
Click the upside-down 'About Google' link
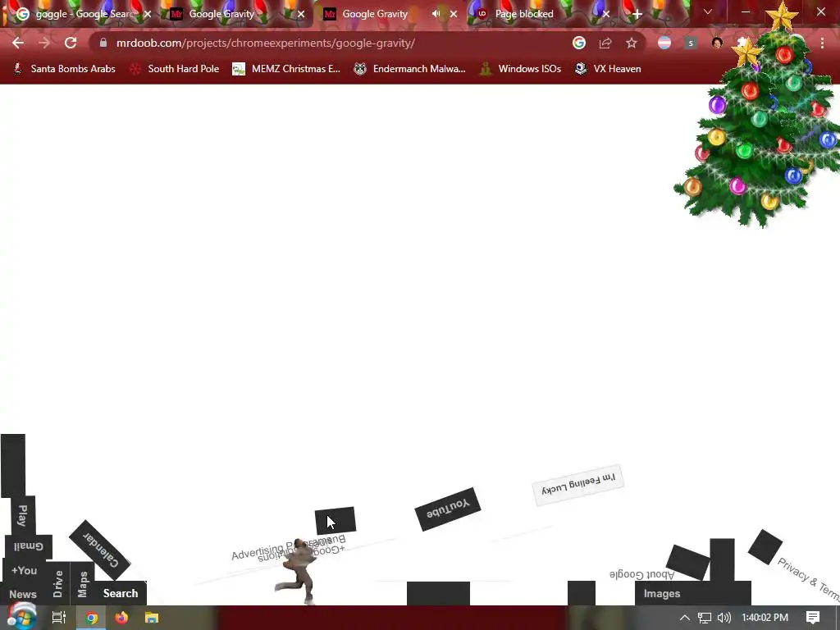tap(641, 574)
